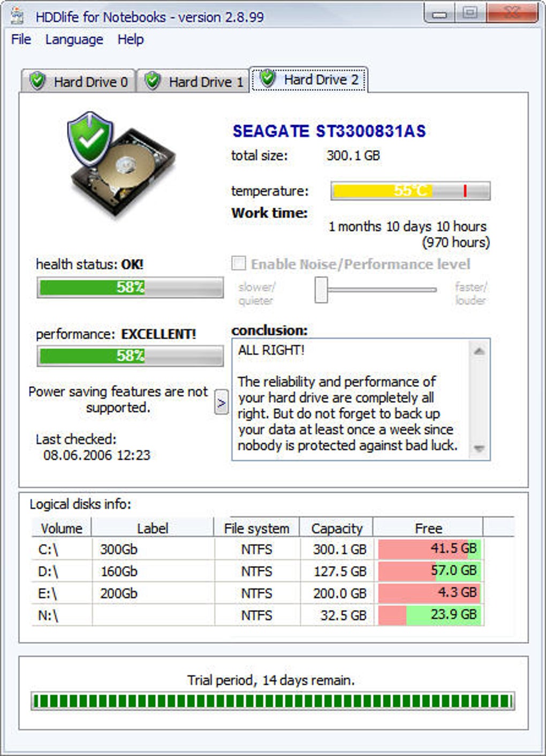
Task: Select the N:\ volume row
Action: pos(257,615)
